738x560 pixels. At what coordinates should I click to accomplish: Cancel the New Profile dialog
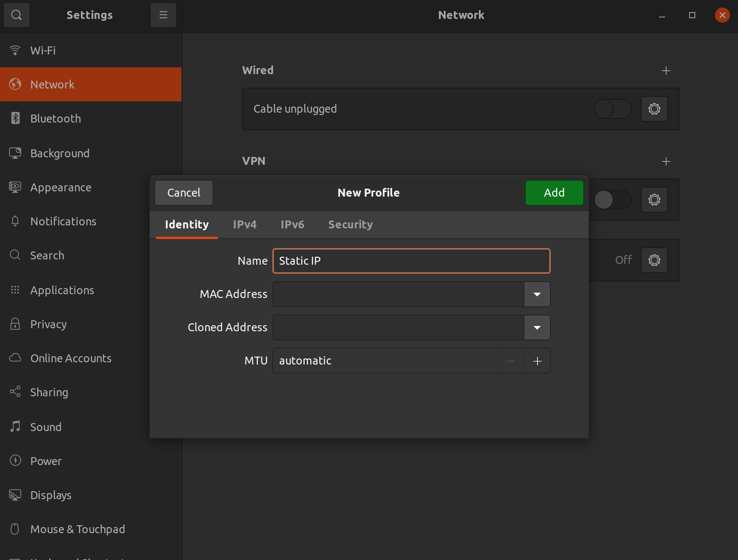[184, 193]
